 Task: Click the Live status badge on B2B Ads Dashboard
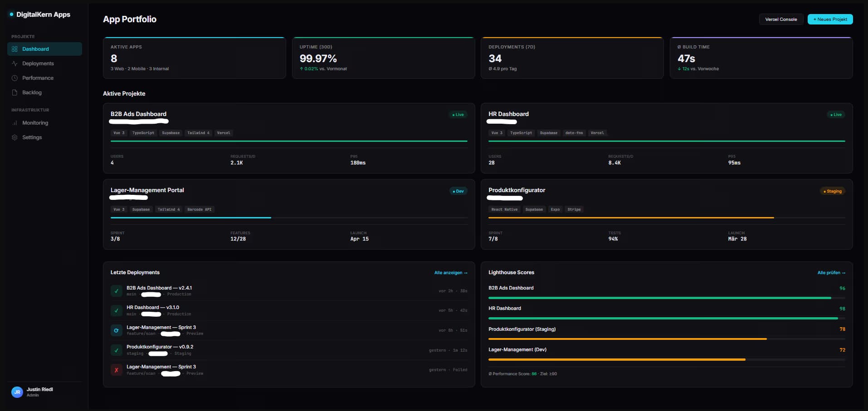coord(458,115)
